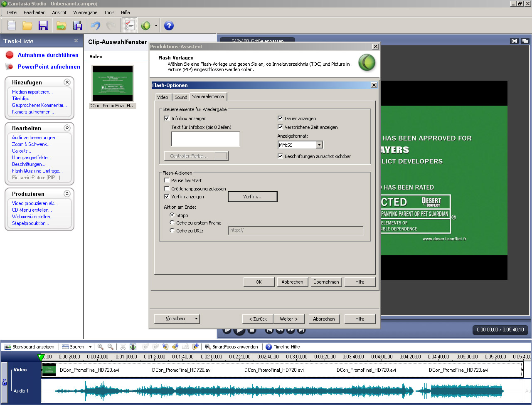Uncheck Infobox anzeigen
532x405 pixels.
pos(167,119)
